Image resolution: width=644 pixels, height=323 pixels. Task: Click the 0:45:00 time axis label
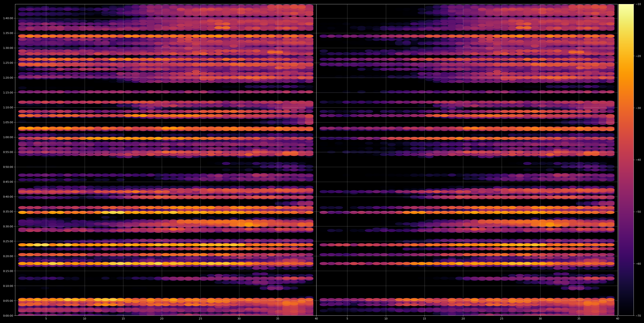(x=8, y=182)
